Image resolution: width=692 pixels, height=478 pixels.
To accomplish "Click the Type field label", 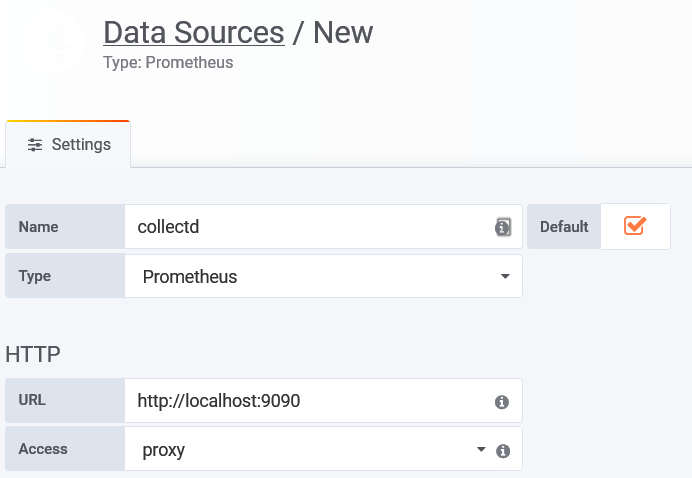I will (x=34, y=276).
